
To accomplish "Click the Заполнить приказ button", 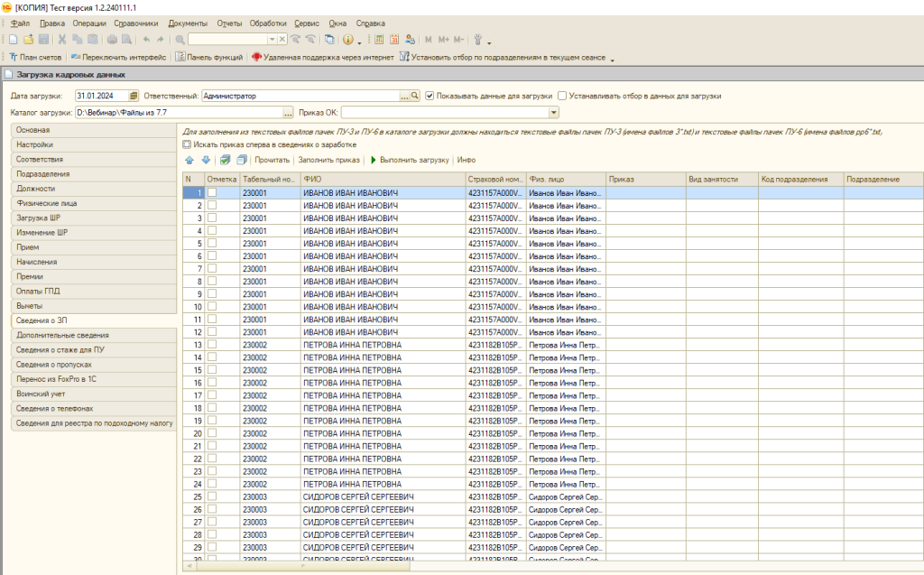I will coord(329,160).
